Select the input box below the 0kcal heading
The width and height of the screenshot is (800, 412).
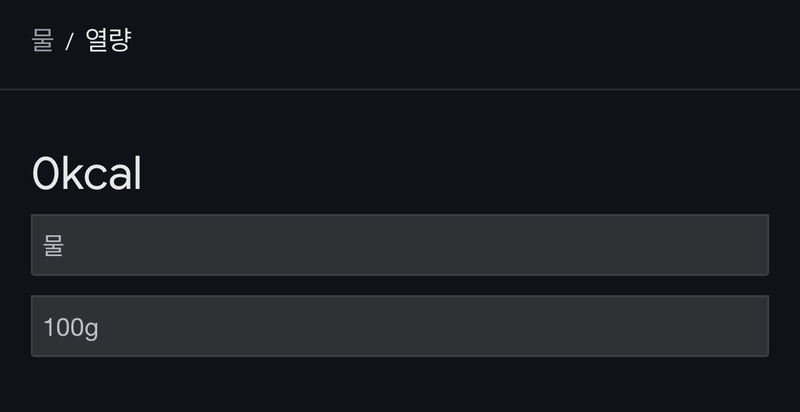pyautogui.click(x=400, y=245)
